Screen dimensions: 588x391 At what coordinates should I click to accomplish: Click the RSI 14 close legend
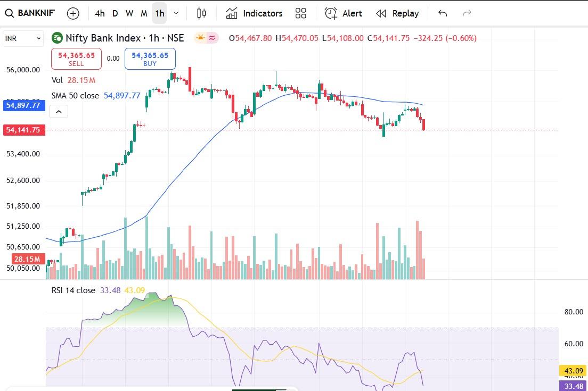pyautogui.click(x=73, y=290)
